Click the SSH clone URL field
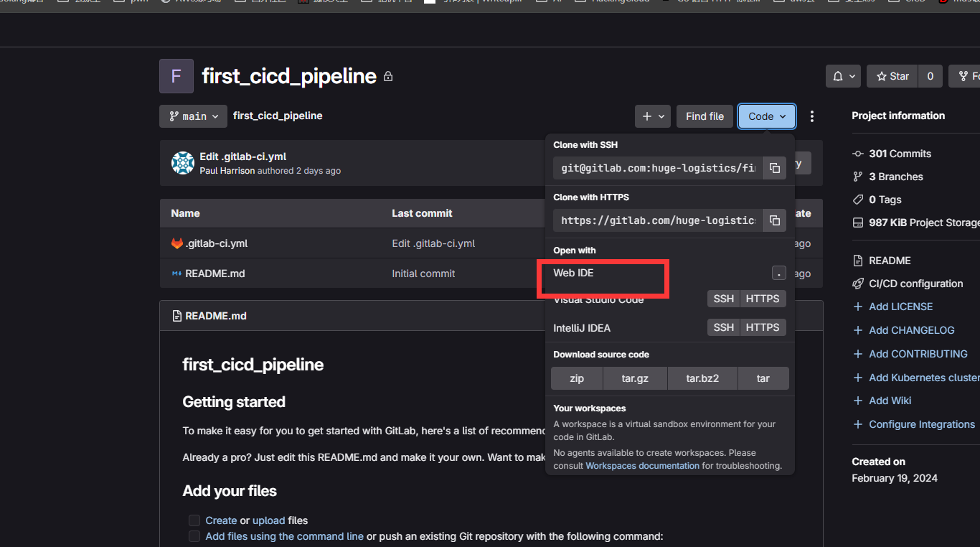 point(658,168)
